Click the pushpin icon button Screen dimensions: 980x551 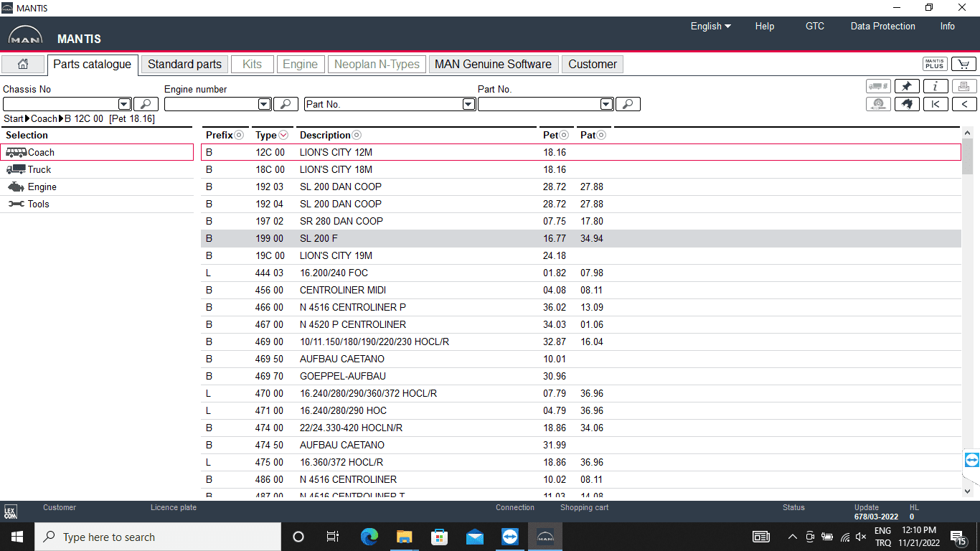click(x=907, y=86)
